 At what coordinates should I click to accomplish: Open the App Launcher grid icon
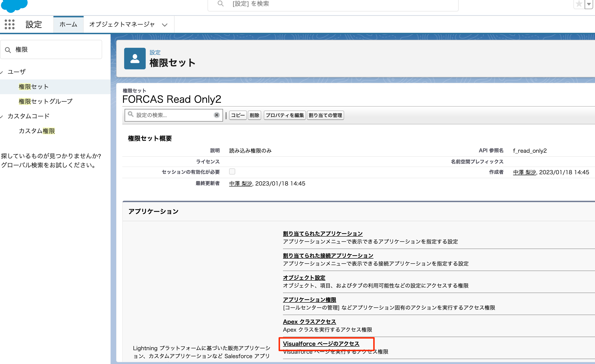10,24
